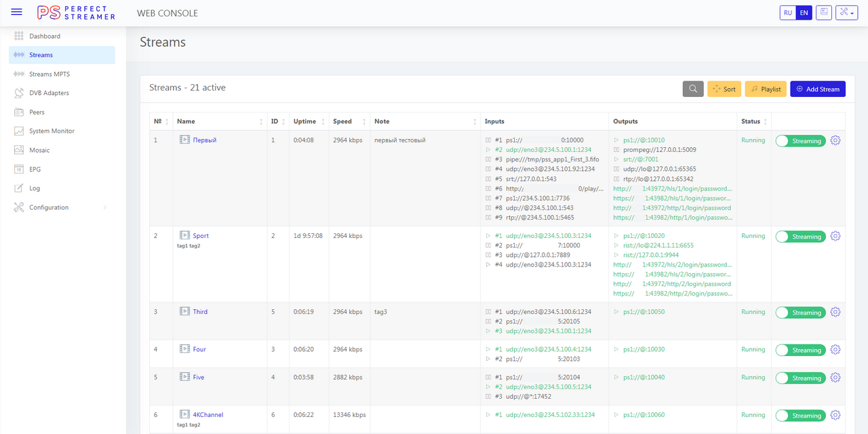Click the Add Stream button
This screenshot has width=868, height=434.
pyautogui.click(x=817, y=89)
